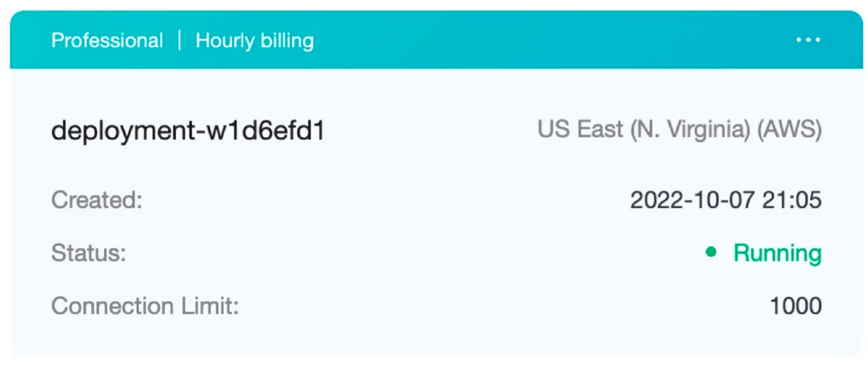The image size is (868, 372).
Task: Click the US East region text
Action: [580, 130]
